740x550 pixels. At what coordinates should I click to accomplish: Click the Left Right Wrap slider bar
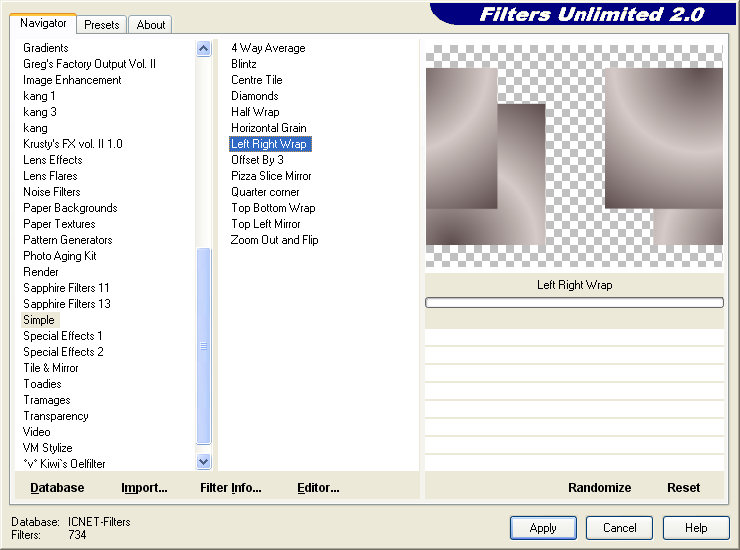coord(574,302)
